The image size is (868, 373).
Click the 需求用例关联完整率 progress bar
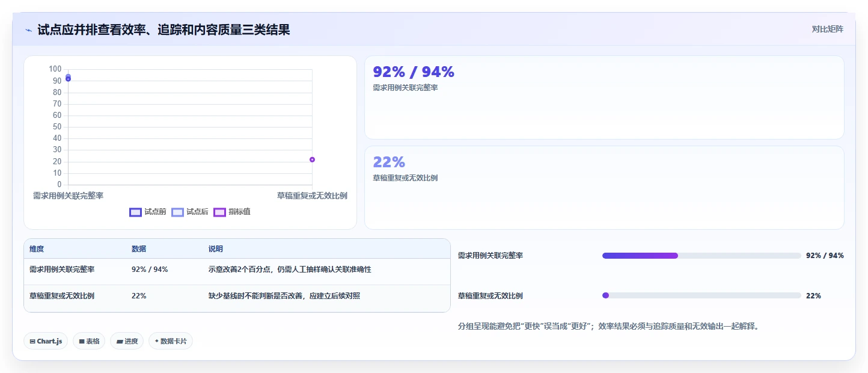701,256
